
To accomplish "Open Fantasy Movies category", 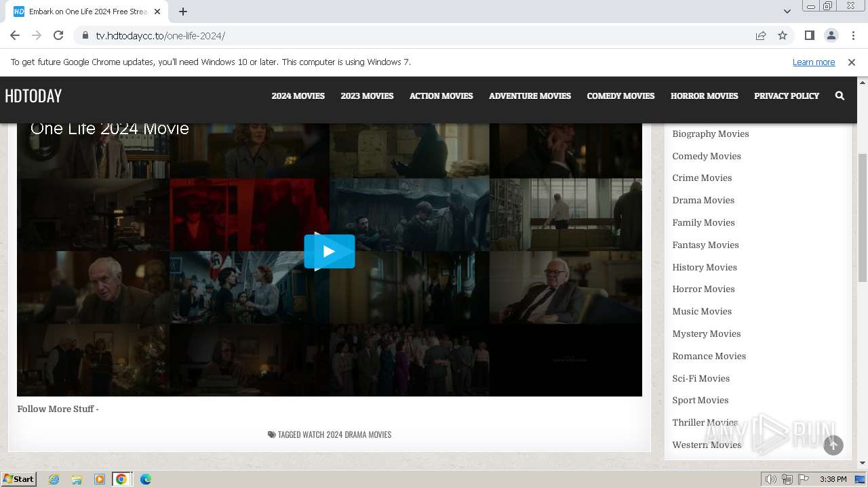I will 705,245.
